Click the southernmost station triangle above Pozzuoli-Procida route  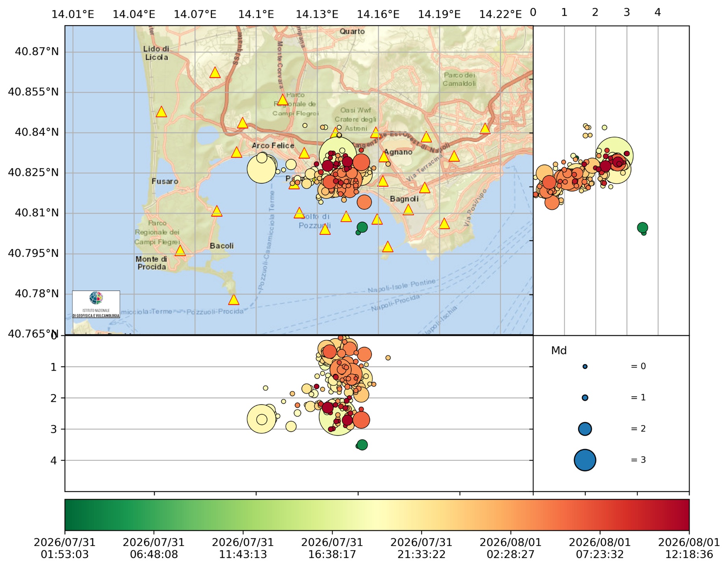[234, 300]
